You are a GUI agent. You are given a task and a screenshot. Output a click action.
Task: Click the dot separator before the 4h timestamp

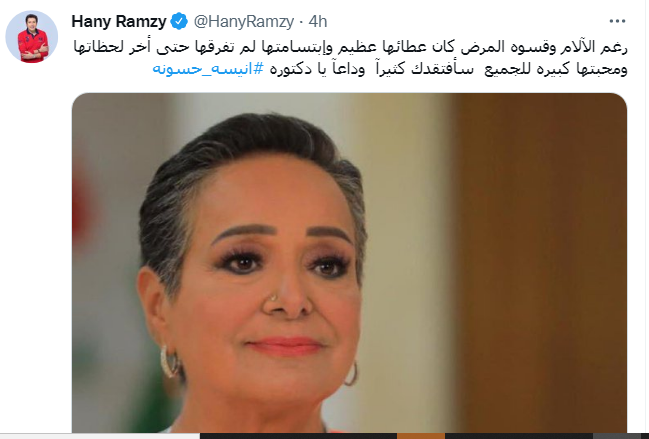tap(301, 22)
